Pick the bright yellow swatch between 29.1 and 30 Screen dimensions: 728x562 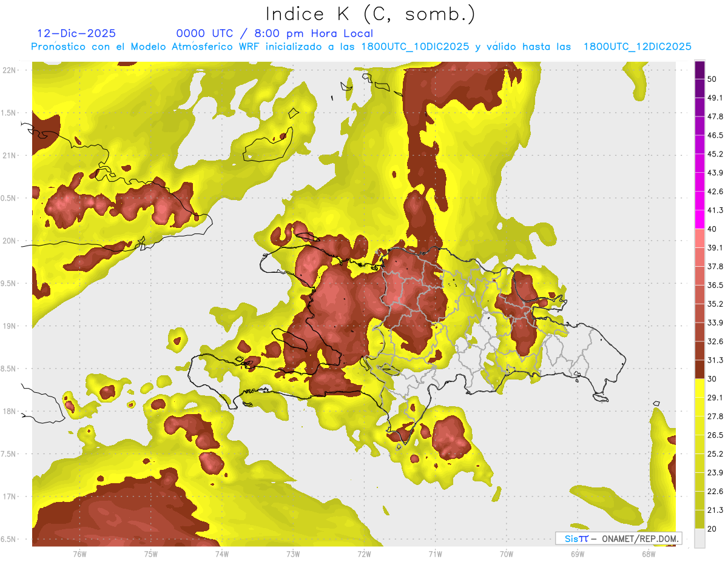pyautogui.click(x=700, y=388)
